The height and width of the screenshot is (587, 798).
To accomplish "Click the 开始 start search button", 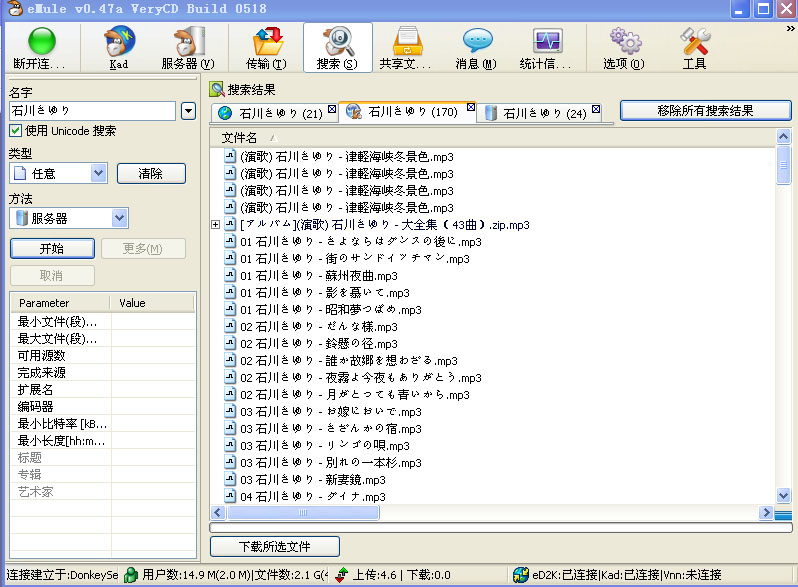I will [52, 248].
